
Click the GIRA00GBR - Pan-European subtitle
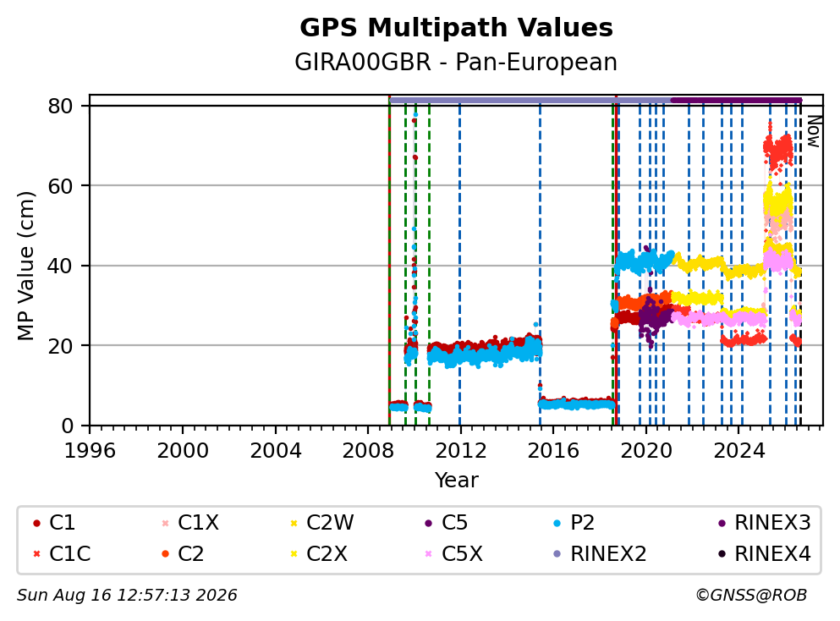pyautogui.click(x=456, y=62)
